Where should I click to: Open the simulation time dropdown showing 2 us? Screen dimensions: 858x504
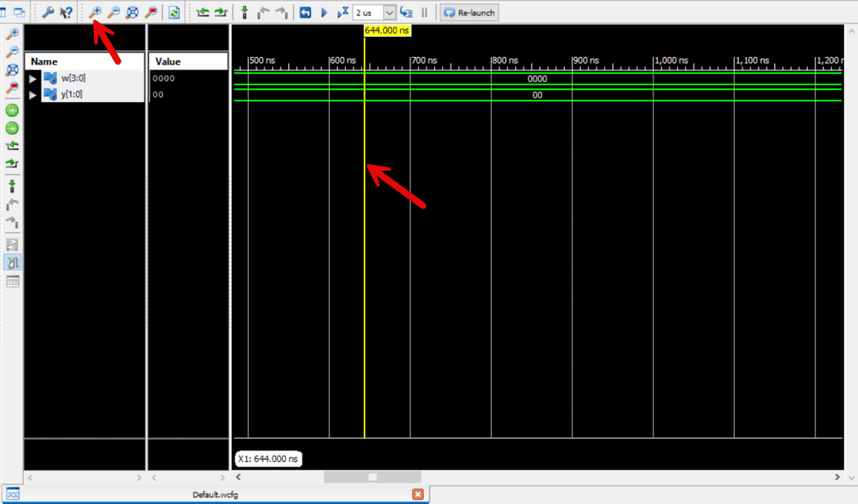(x=389, y=13)
